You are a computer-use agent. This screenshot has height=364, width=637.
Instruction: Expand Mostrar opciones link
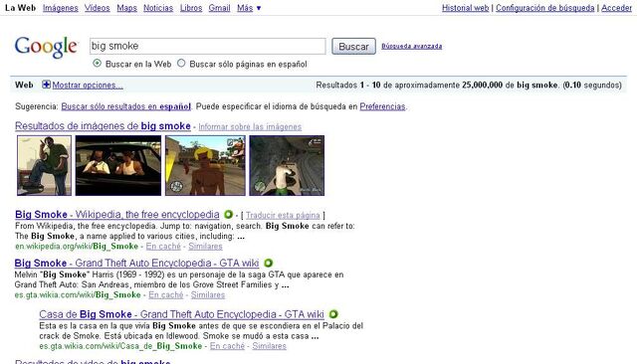click(88, 86)
